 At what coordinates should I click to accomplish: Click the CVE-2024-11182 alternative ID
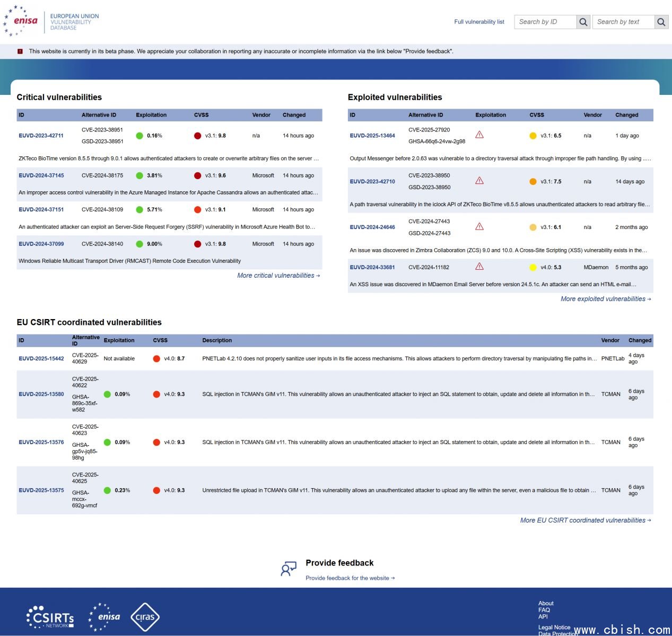tap(429, 268)
